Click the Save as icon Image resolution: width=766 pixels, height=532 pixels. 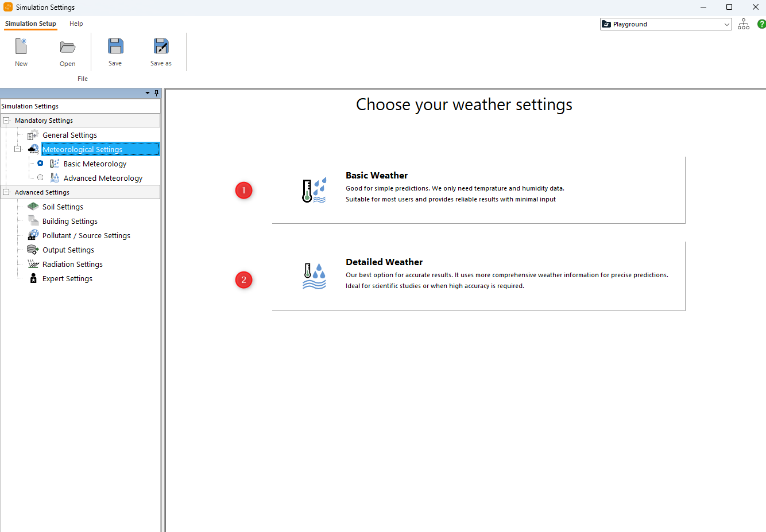(161, 46)
